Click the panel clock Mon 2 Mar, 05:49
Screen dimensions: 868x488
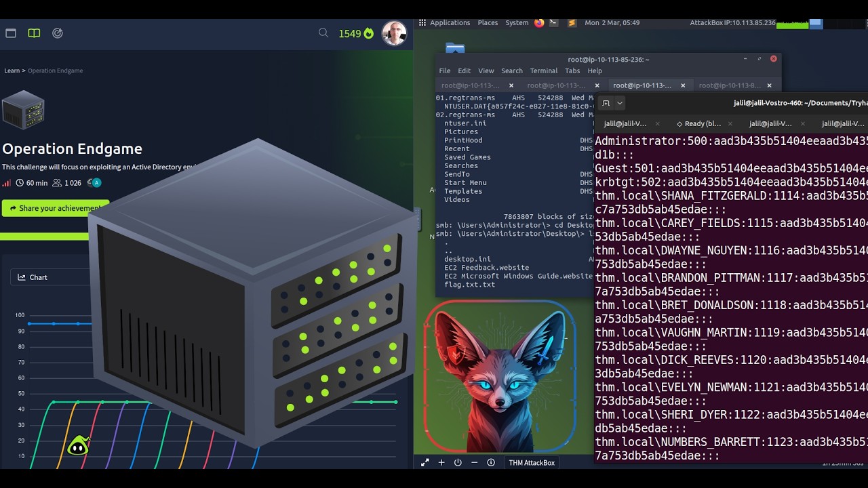[612, 22]
